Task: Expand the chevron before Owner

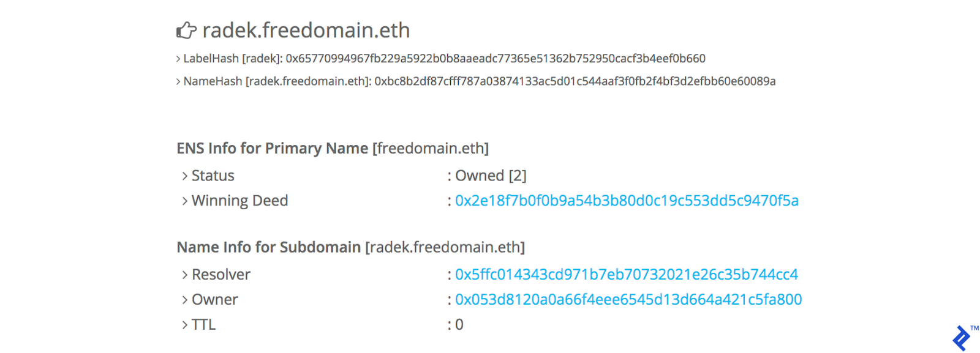Action: pos(184,300)
